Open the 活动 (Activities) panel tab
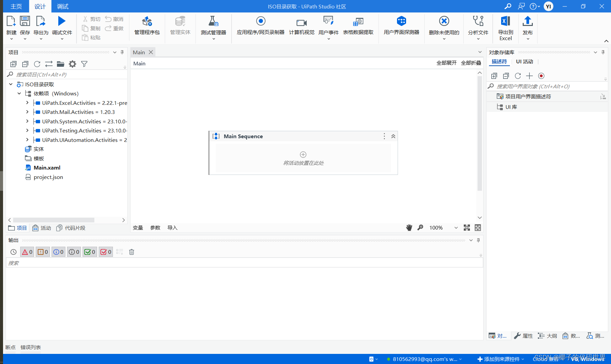Screen dimensions: 611x364 pyautogui.click(x=42, y=228)
